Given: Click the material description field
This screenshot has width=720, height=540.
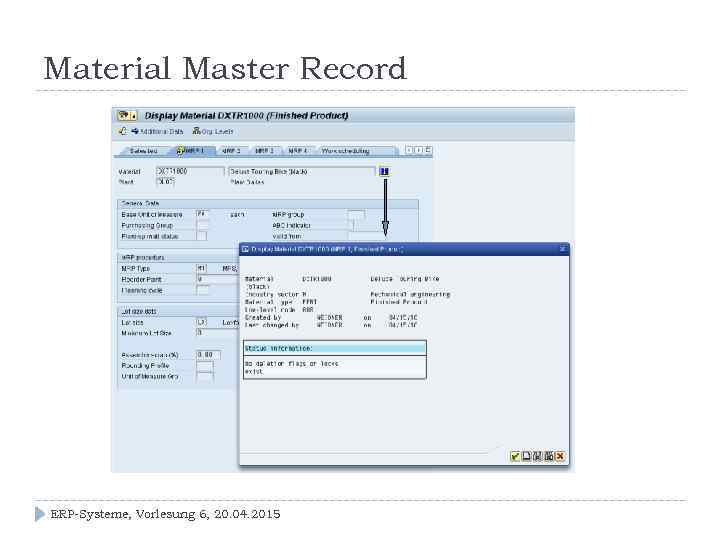Looking at the screenshot, I should (301, 171).
